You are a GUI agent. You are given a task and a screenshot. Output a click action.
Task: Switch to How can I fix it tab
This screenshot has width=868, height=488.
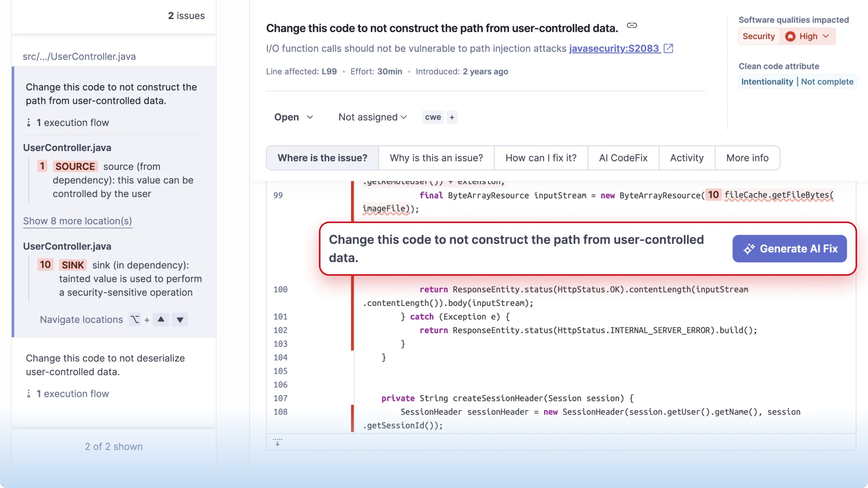pos(541,158)
